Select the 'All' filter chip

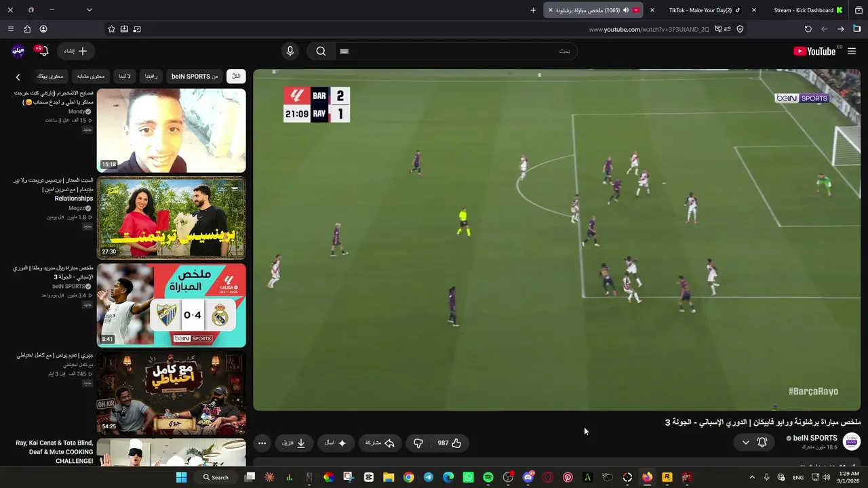coord(236,77)
